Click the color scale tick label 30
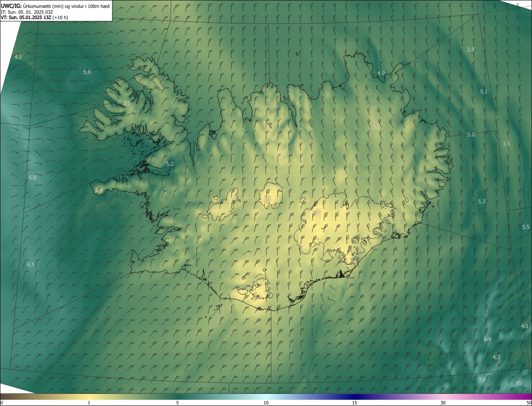Image resolution: width=532 pixels, height=406 pixels. (x=443, y=403)
